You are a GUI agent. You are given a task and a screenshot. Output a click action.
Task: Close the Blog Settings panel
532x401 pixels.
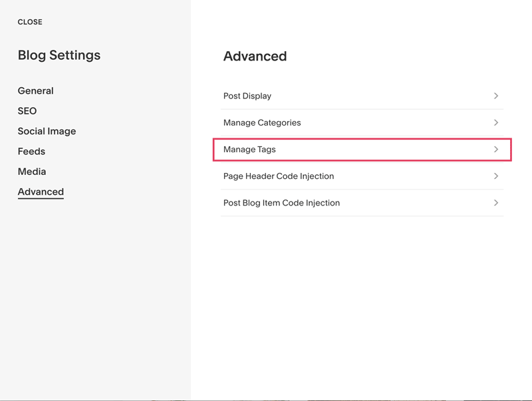pos(30,22)
